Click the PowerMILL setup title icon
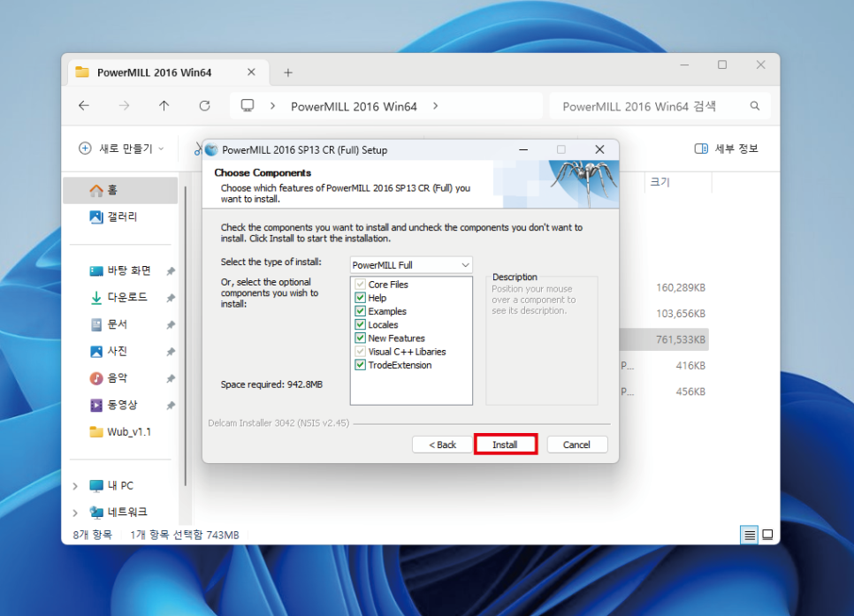The image size is (854, 616). [211, 149]
